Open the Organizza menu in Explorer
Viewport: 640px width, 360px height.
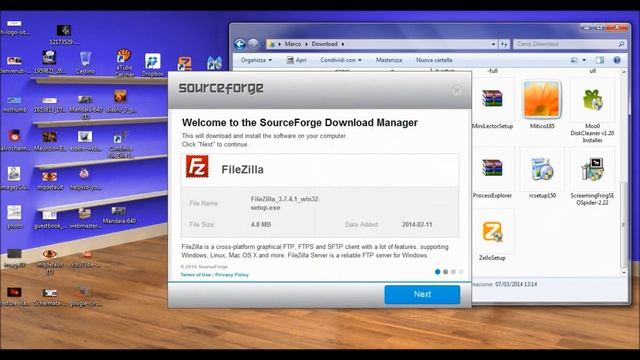coord(256,60)
